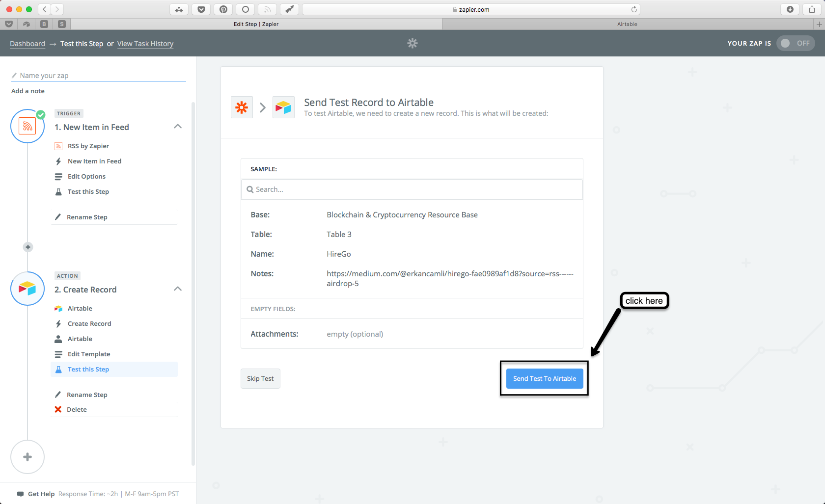Screen dimensions: 825x504
Task: Click the Skip Test button
Action: pos(260,378)
